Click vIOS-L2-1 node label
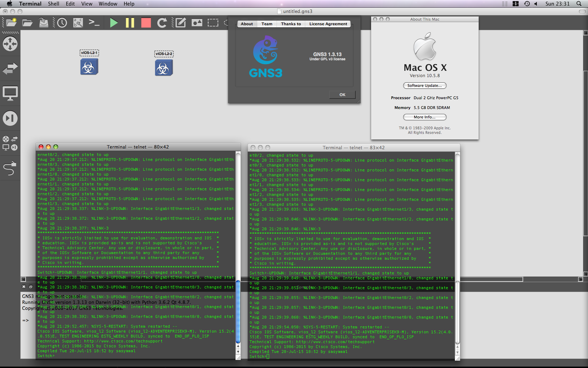 pos(89,53)
